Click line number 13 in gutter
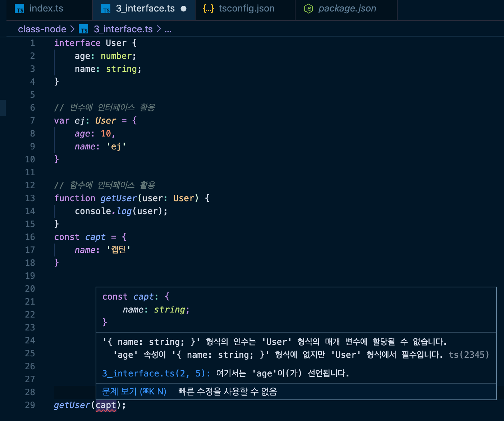This screenshot has height=421, width=504. coord(30,198)
